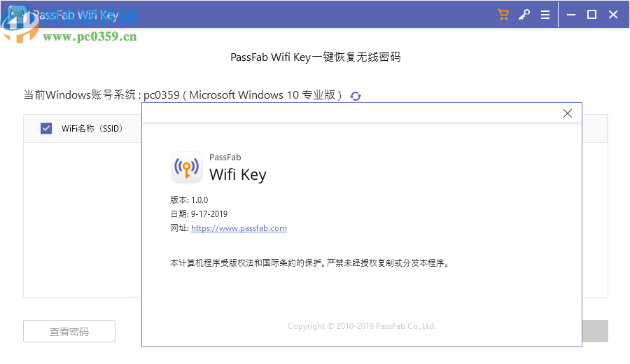Click the key register icon
The height and width of the screenshot is (364, 630).
524,15
